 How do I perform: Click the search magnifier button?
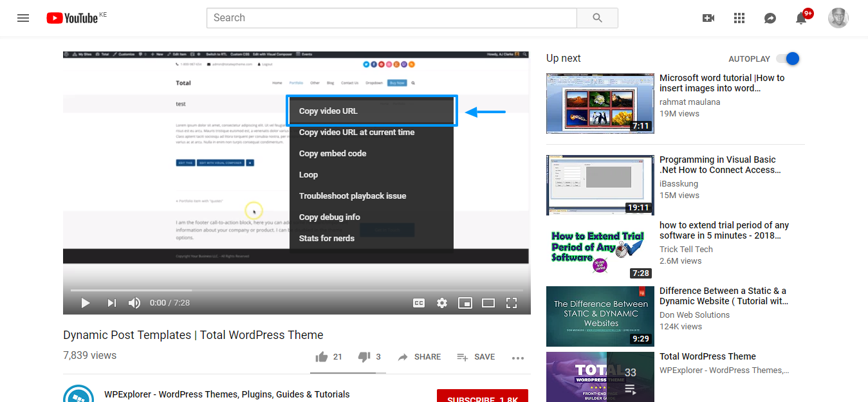coord(597,18)
